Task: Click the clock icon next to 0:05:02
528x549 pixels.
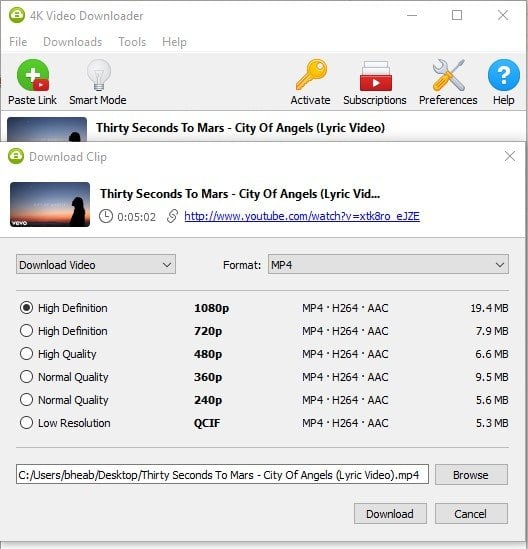Action: [x=106, y=216]
